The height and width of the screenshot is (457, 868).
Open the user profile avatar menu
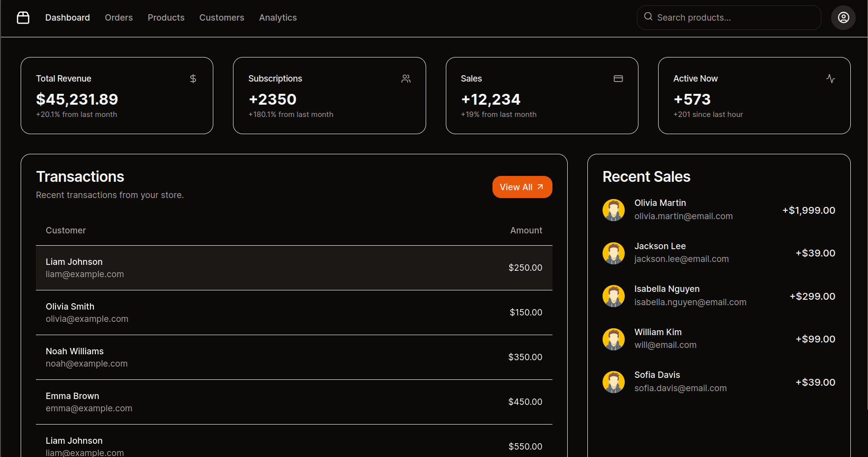point(843,18)
